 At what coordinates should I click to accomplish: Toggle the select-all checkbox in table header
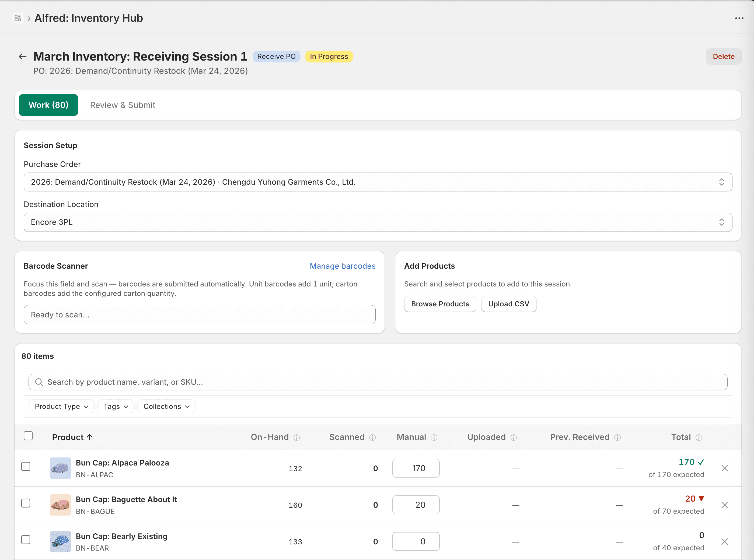[28, 436]
